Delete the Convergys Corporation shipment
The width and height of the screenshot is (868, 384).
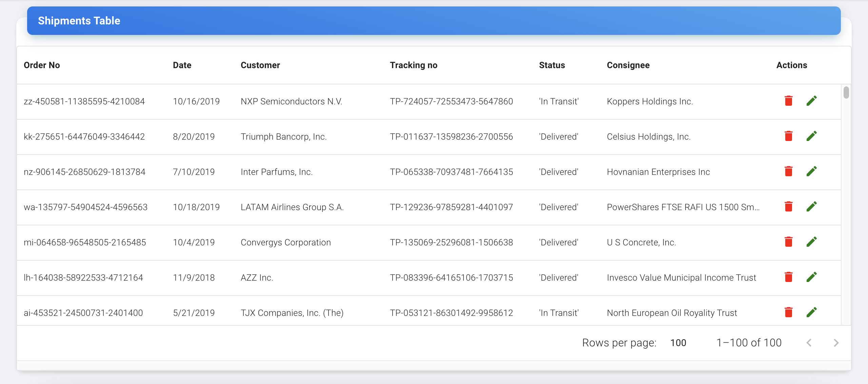(789, 242)
